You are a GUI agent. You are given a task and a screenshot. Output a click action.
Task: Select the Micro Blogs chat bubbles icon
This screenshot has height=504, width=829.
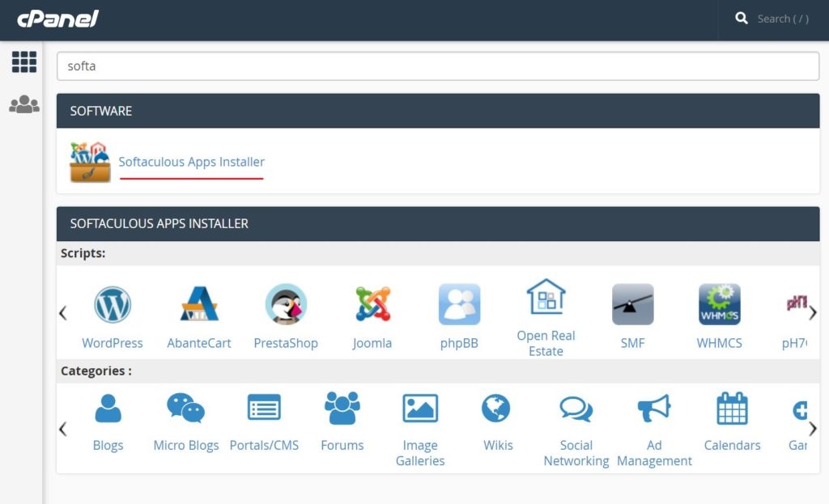click(185, 408)
